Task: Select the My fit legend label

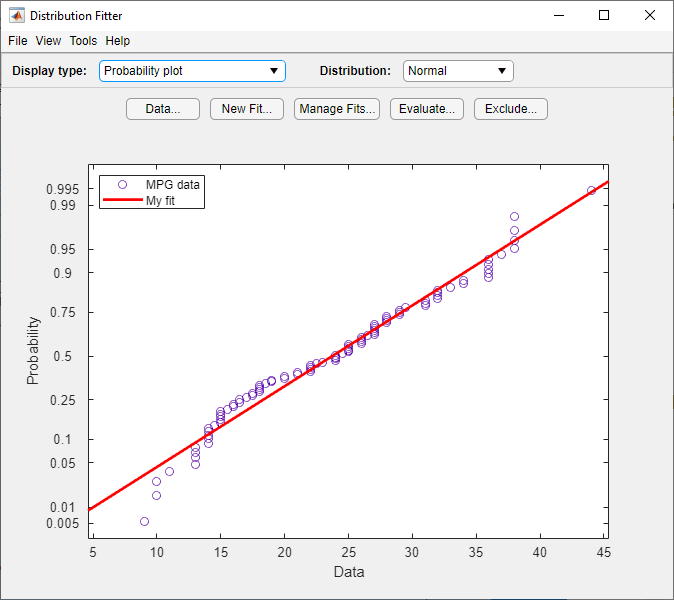Action: coord(160,201)
